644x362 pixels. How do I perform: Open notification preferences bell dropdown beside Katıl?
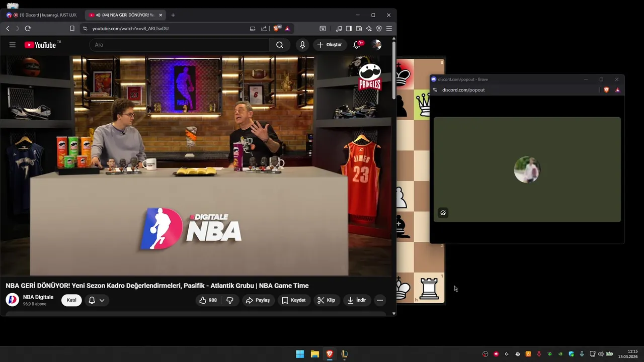[x=97, y=300]
